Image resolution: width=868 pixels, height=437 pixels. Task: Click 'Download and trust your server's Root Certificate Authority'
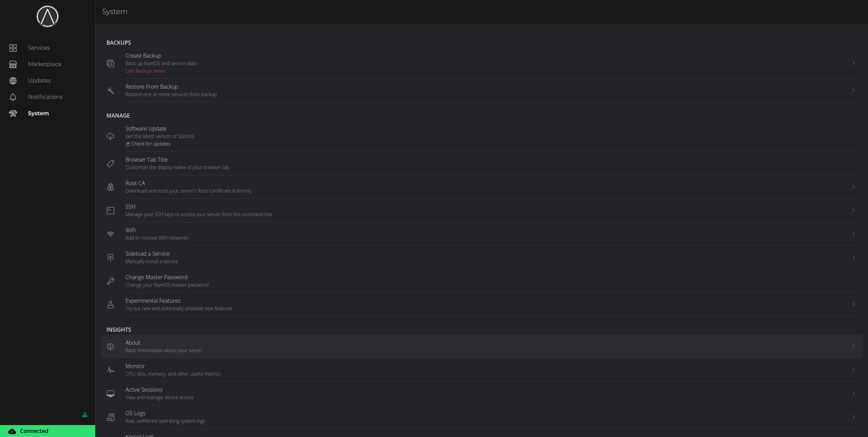click(x=189, y=191)
